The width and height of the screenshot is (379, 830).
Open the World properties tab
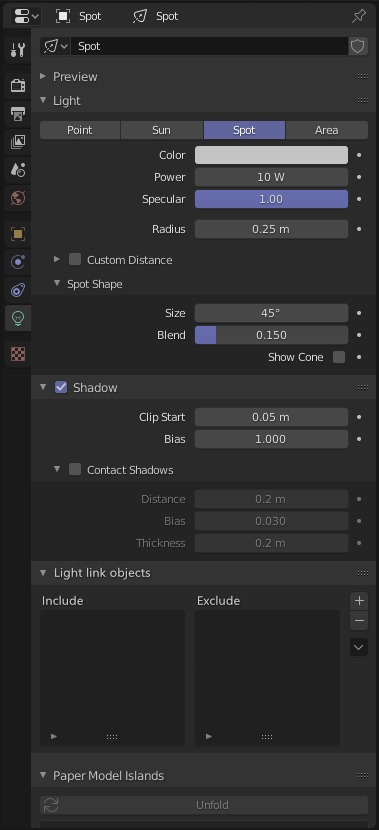18,198
